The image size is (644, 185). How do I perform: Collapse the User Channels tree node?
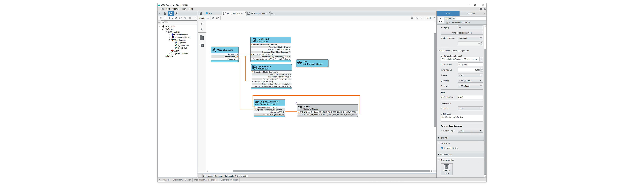[169, 40]
